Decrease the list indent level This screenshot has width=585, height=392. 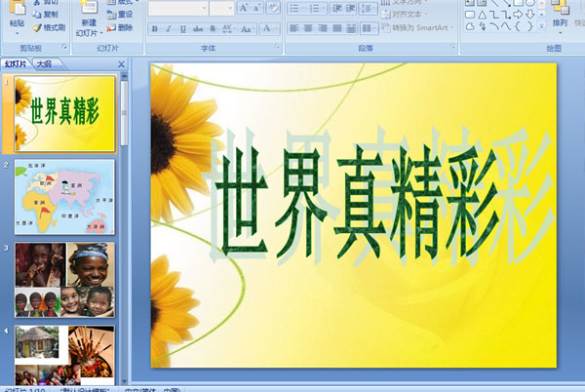click(335, 8)
